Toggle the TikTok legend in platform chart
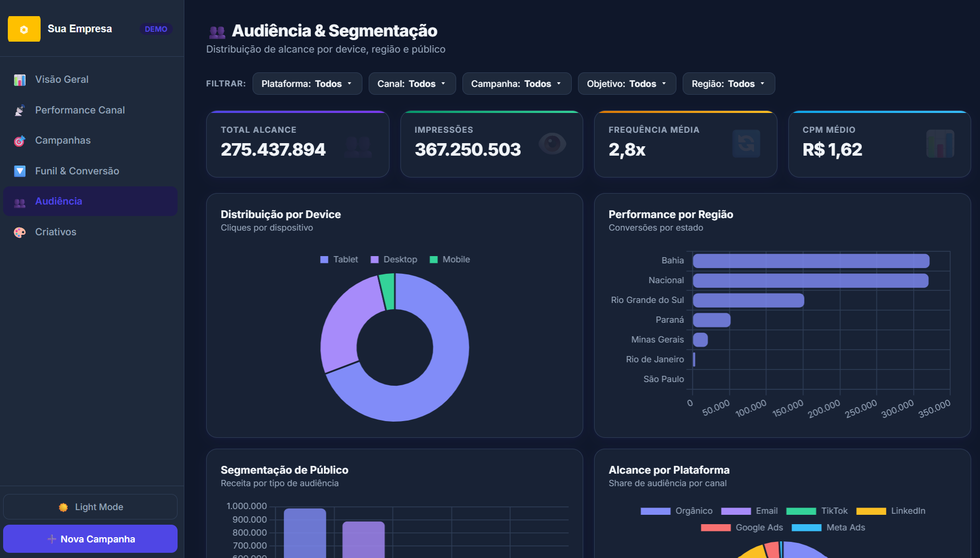Screen dimensions: 980x558 [817, 511]
